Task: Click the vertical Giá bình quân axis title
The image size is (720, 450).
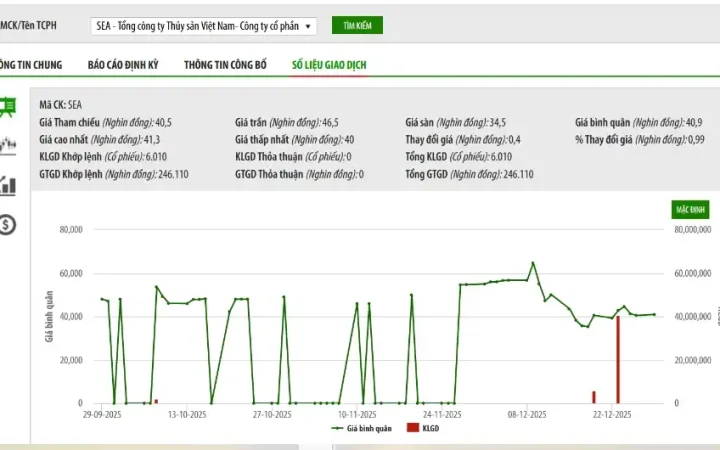Action: [x=49, y=316]
